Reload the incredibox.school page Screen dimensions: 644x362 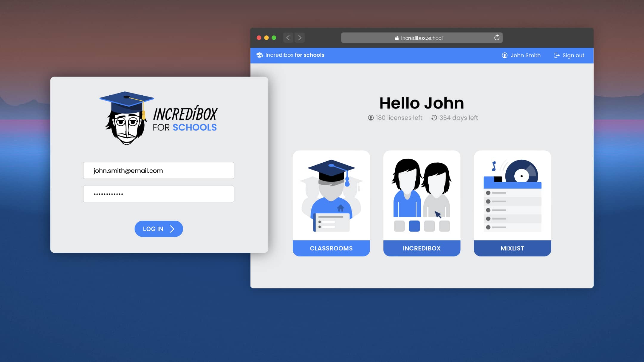497,37
